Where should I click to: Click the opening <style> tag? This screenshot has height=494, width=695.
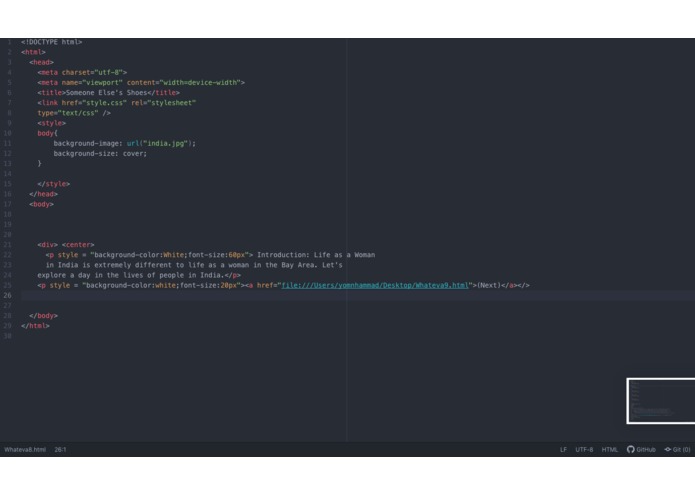pos(51,123)
